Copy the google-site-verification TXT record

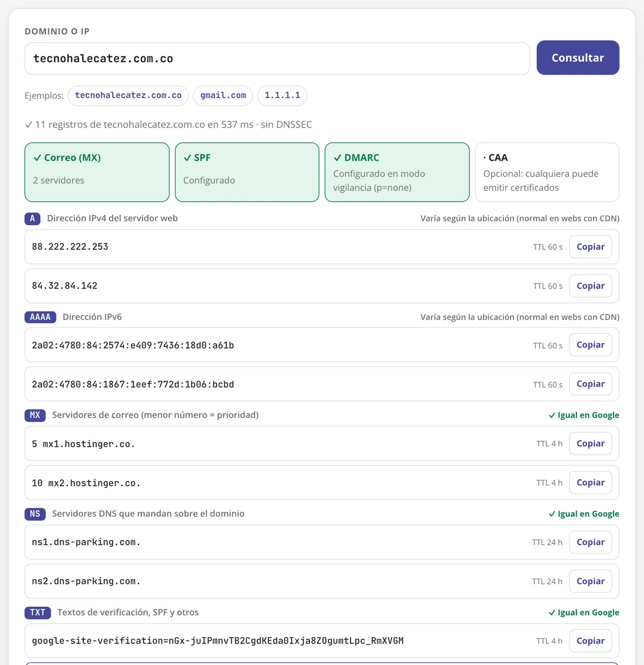[x=590, y=641]
